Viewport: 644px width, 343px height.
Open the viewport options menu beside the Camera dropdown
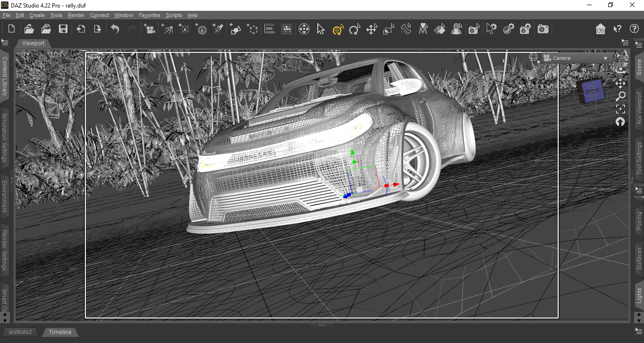point(621,58)
